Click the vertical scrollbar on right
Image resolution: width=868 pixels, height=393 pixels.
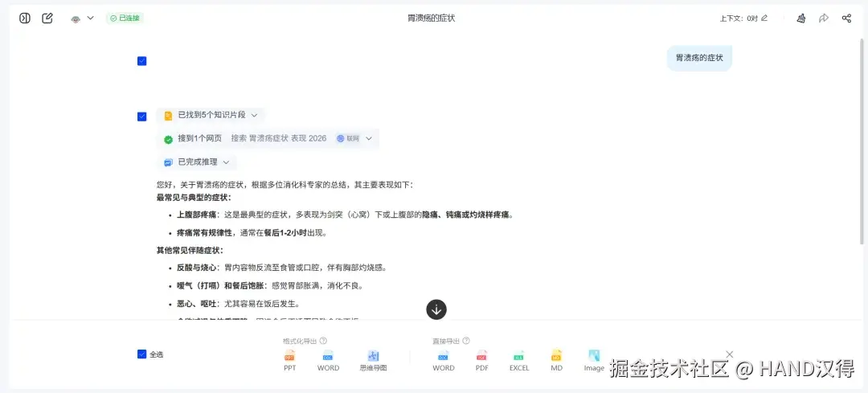coord(862,141)
